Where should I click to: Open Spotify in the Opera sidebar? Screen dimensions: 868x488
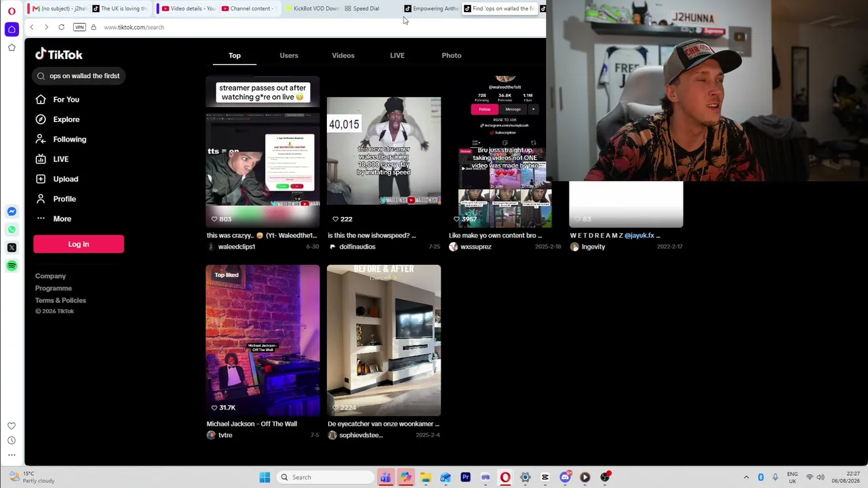pyautogui.click(x=12, y=266)
